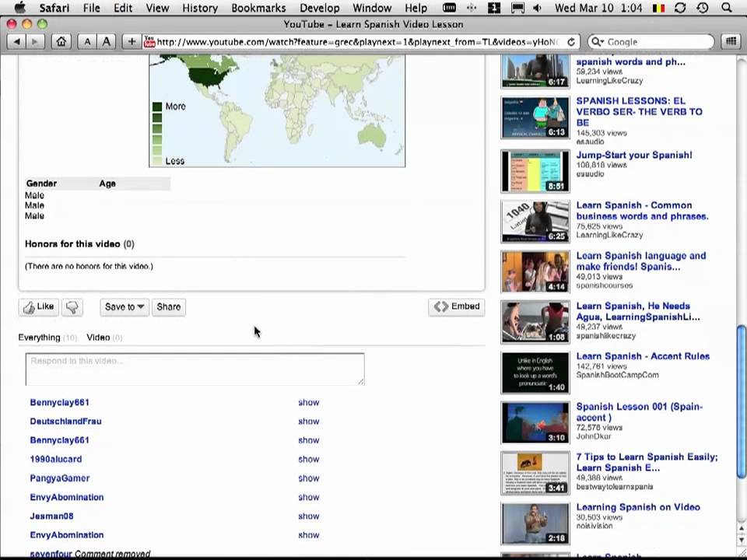
Task: Click the Share button
Action: pyautogui.click(x=169, y=307)
